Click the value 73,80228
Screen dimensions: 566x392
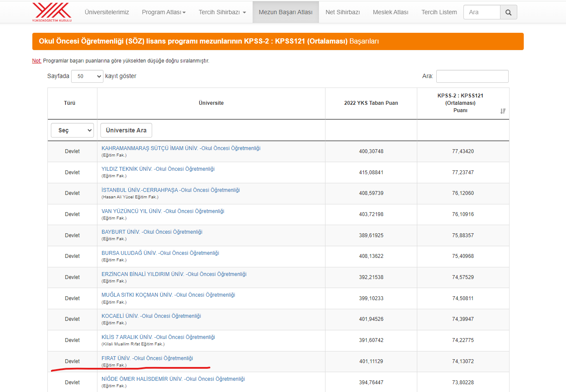coord(463,382)
